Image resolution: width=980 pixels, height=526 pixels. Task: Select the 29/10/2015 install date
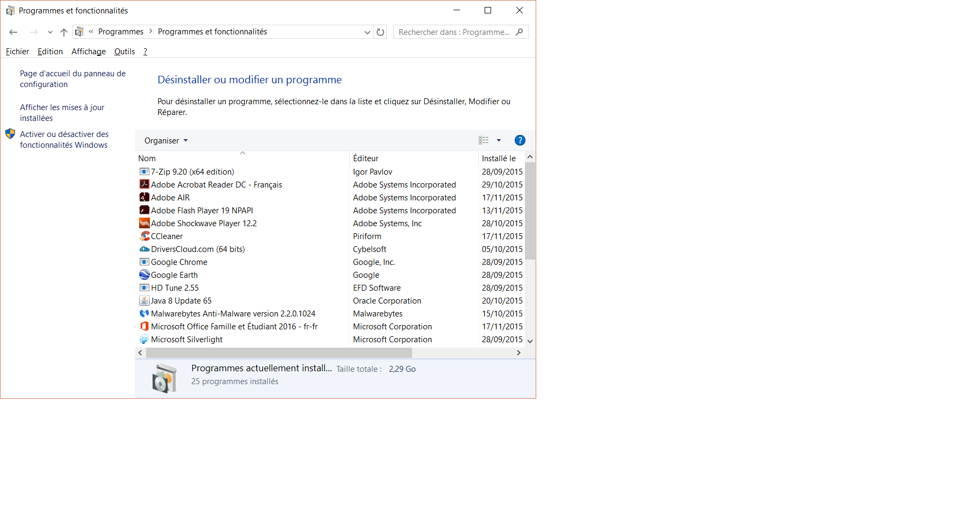tap(502, 185)
